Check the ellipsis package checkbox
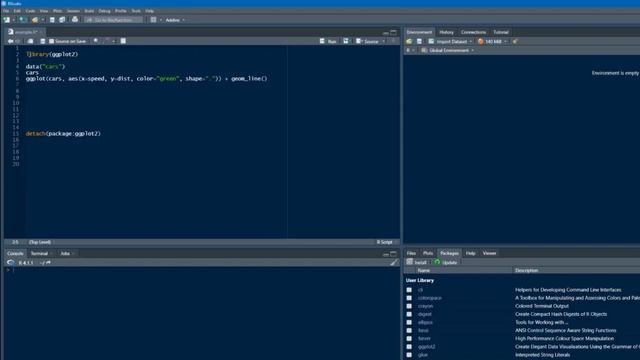 click(409, 322)
